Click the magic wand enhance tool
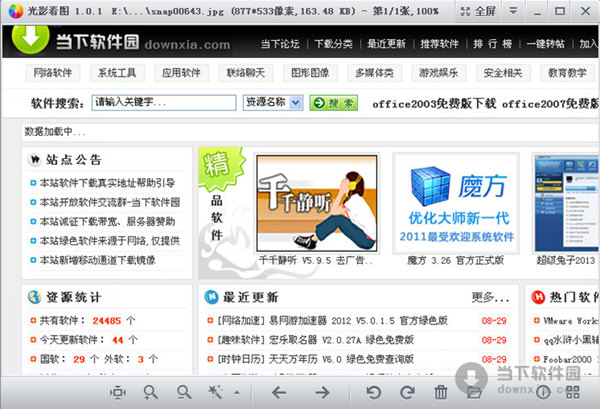 [x=215, y=392]
